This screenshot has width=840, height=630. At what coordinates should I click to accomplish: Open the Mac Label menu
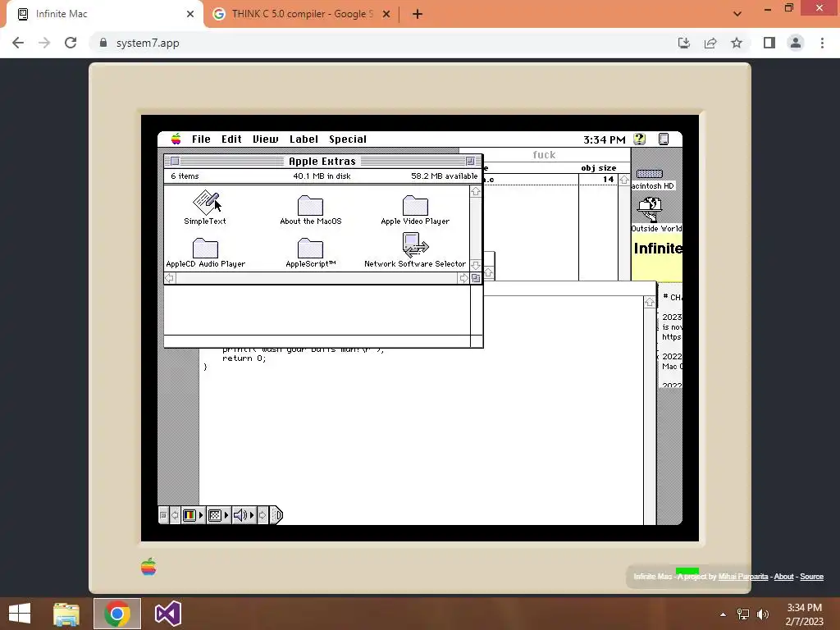[x=304, y=139]
